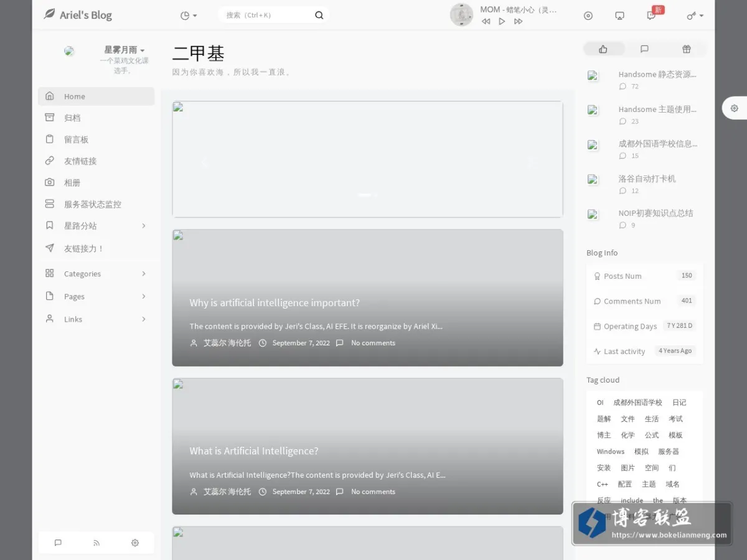Select the 服务器 tag
The height and width of the screenshot is (560, 747).
pos(669,452)
